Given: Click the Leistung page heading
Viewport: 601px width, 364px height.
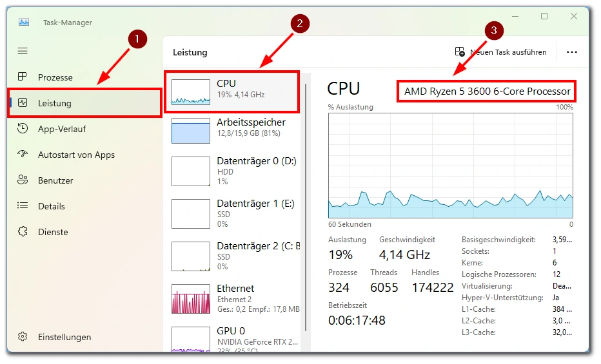Looking at the screenshot, I should coord(190,52).
